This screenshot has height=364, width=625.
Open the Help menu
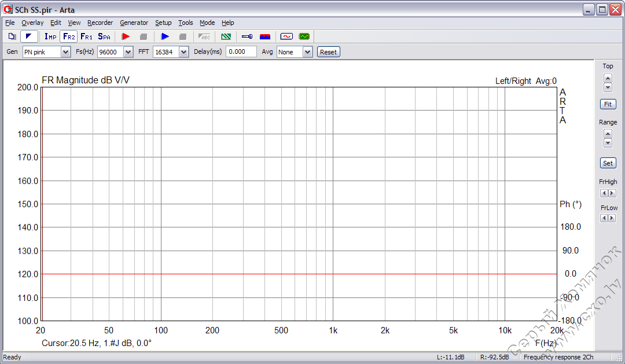click(x=227, y=23)
